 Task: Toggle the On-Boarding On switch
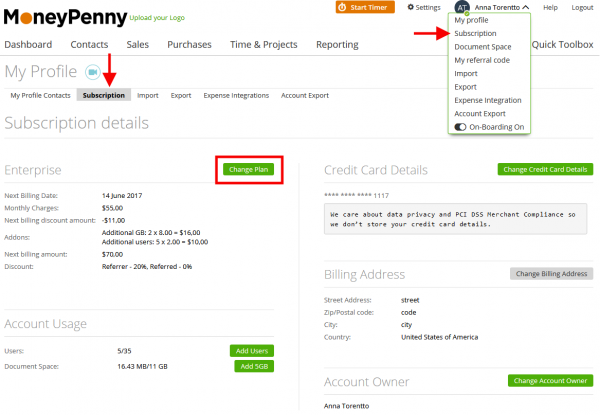pyautogui.click(x=460, y=127)
